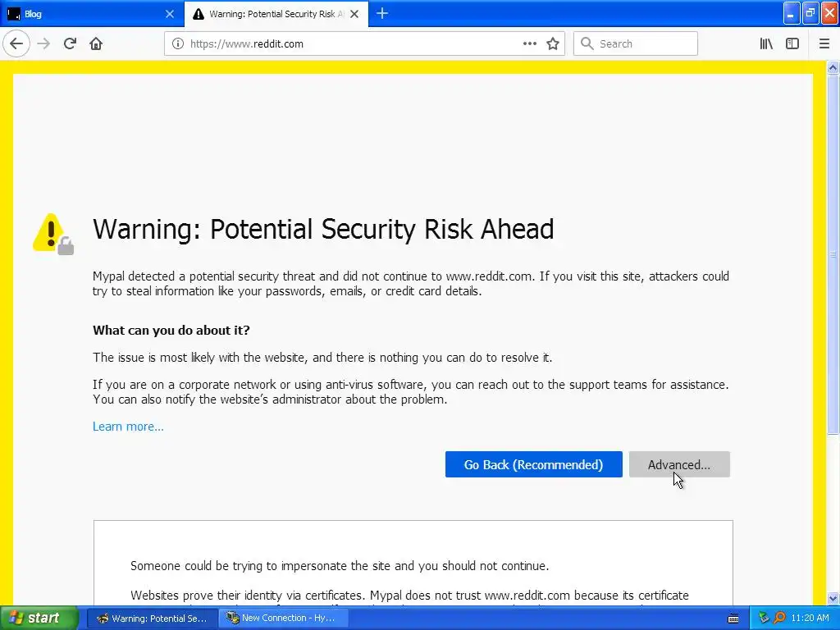Reload the page with refresh icon
The image size is (840, 630).
[70, 43]
